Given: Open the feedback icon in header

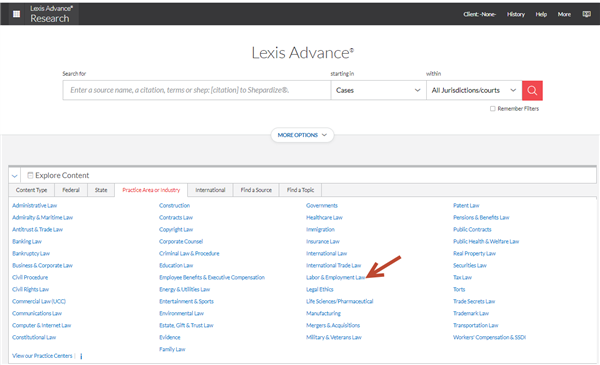Looking at the screenshot, I should click(586, 14).
